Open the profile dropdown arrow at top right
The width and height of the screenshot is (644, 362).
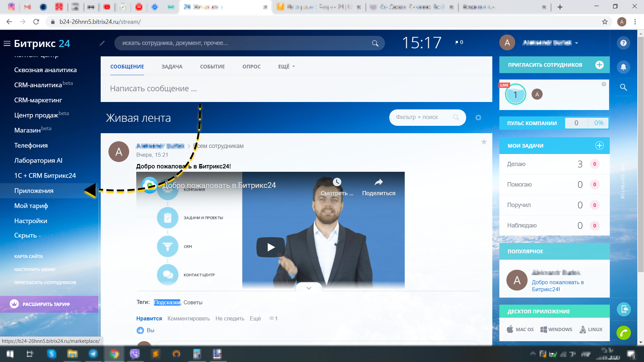(x=577, y=43)
